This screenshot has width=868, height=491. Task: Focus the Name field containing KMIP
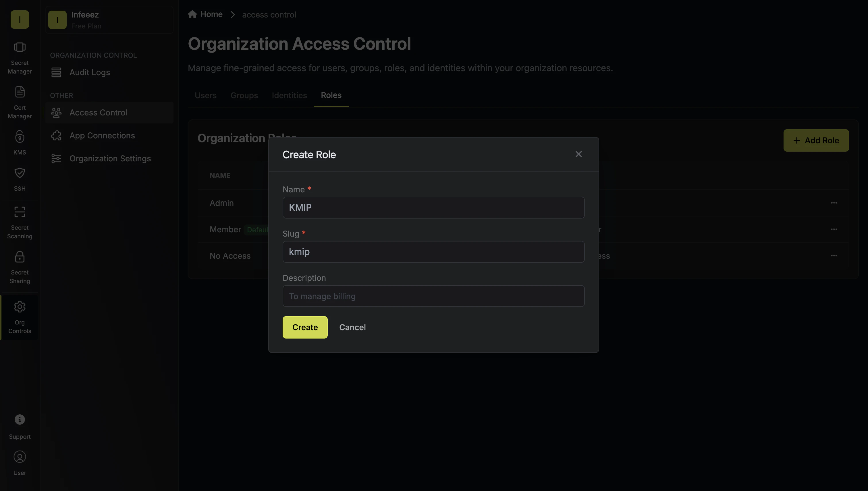point(433,207)
